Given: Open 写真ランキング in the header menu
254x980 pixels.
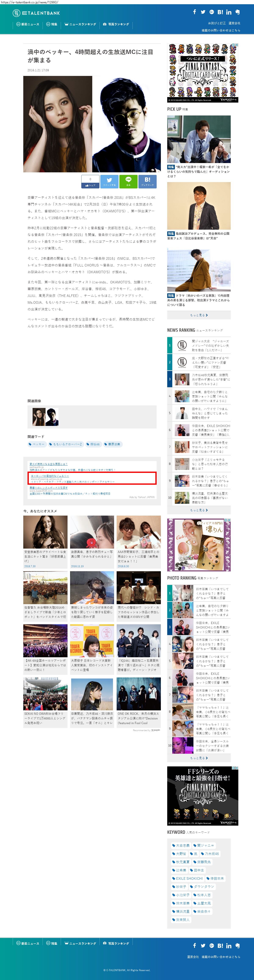Looking at the screenshot, I should click(116, 24).
